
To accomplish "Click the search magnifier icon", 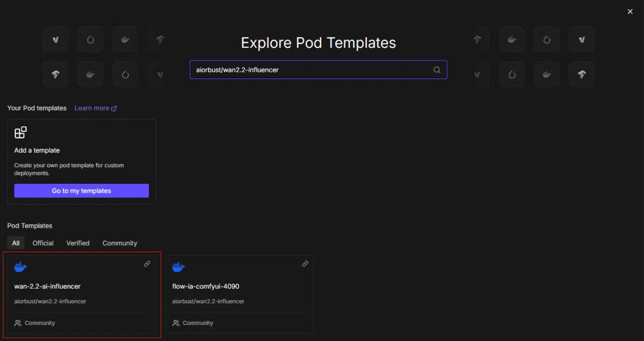I will pyautogui.click(x=437, y=70).
